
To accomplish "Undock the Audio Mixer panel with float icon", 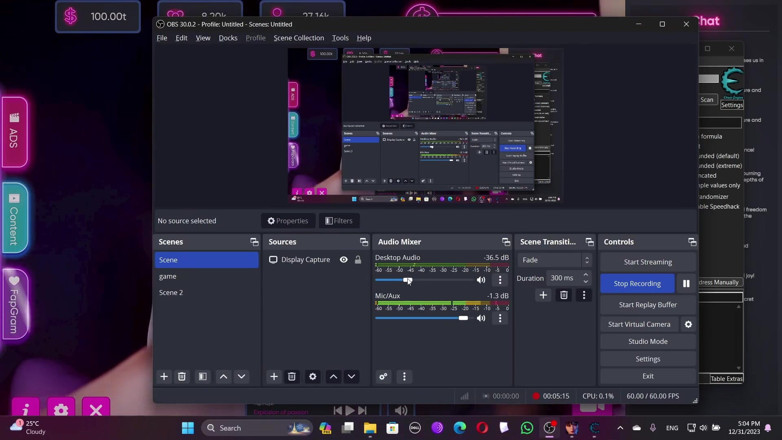I will 506,242.
